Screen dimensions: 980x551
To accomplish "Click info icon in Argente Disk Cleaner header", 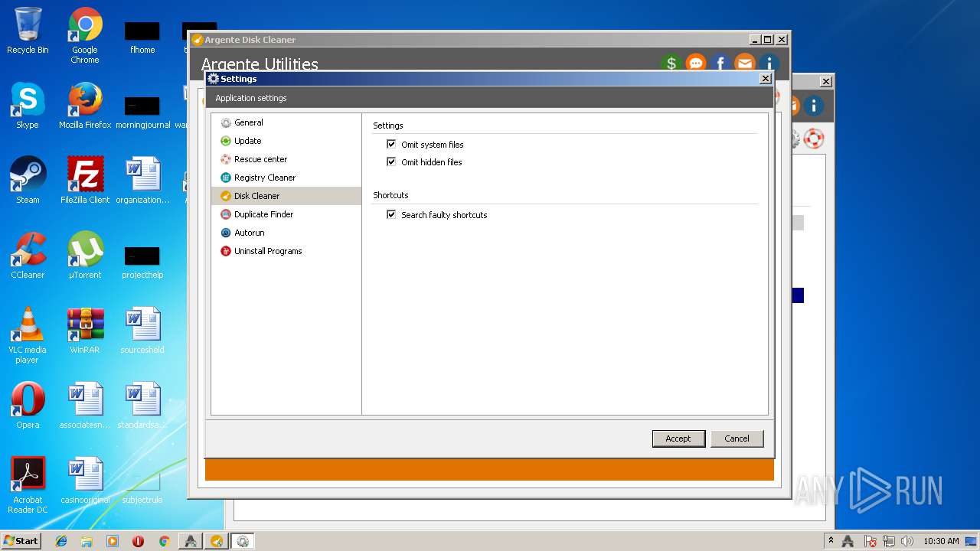I will (x=769, y=64).
